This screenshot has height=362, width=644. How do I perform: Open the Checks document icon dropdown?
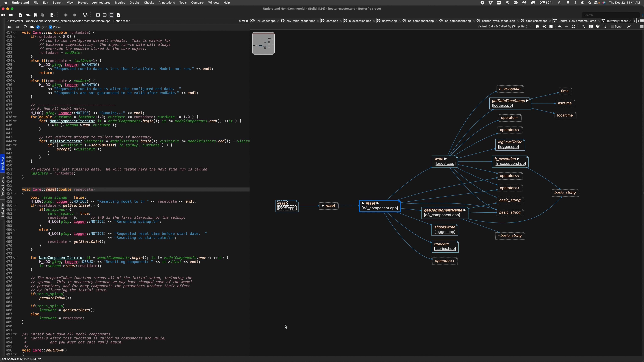[119, 15]
